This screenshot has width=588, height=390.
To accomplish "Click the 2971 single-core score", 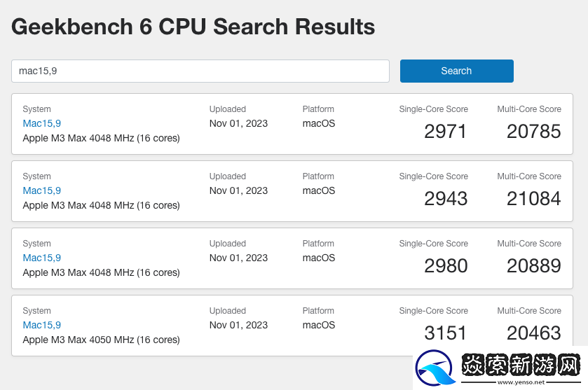I will [446, 131].
